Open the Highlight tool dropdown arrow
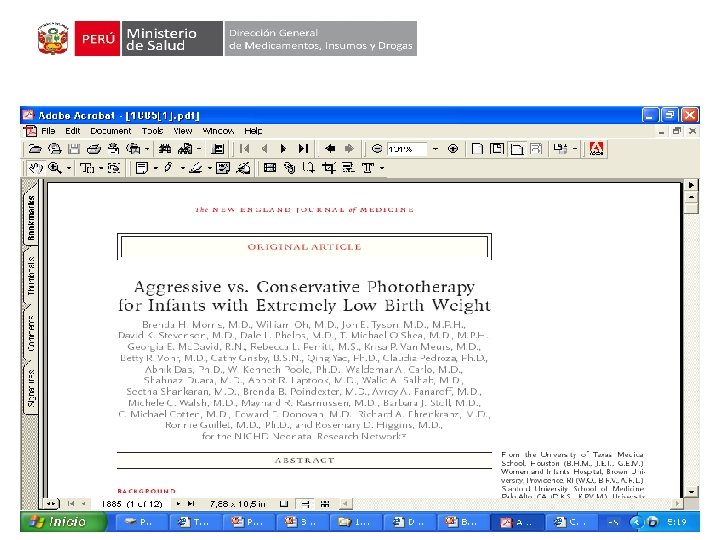 pyautogui.click(x=209, y=168)
